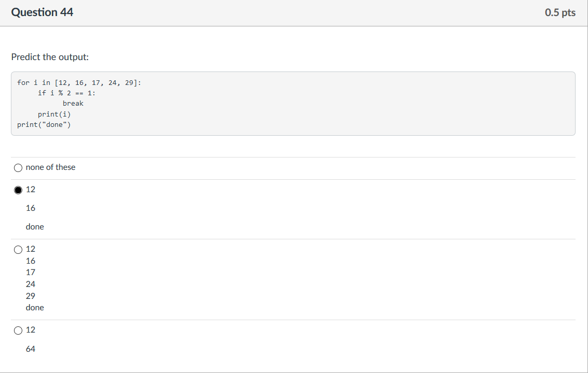Click the filled radio button for 12, 16, done
Screen dimensions: 588x373
click(18, 190)
